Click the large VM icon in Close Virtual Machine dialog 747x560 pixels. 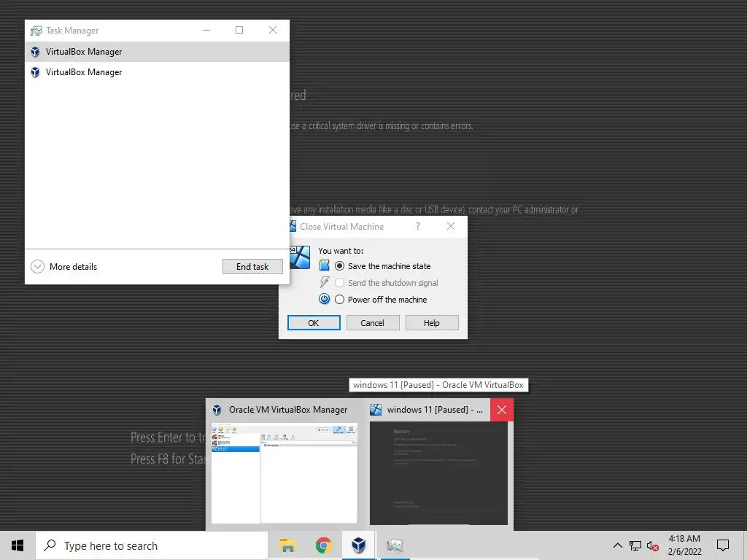pyautogui.click(x=300, y=257)
